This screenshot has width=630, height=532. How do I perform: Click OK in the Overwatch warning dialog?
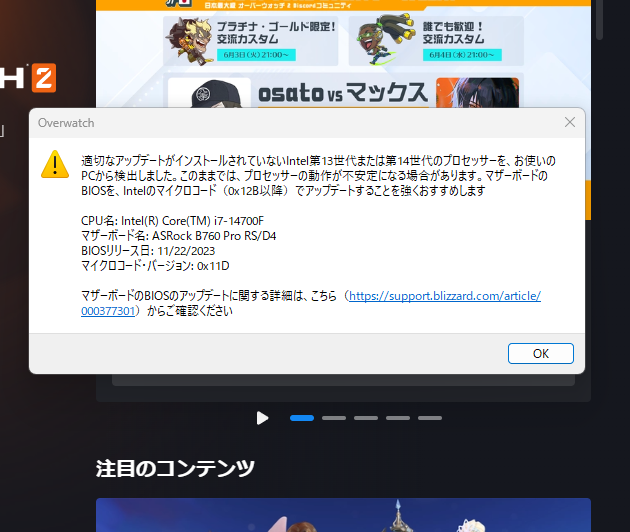click(540, 354)
